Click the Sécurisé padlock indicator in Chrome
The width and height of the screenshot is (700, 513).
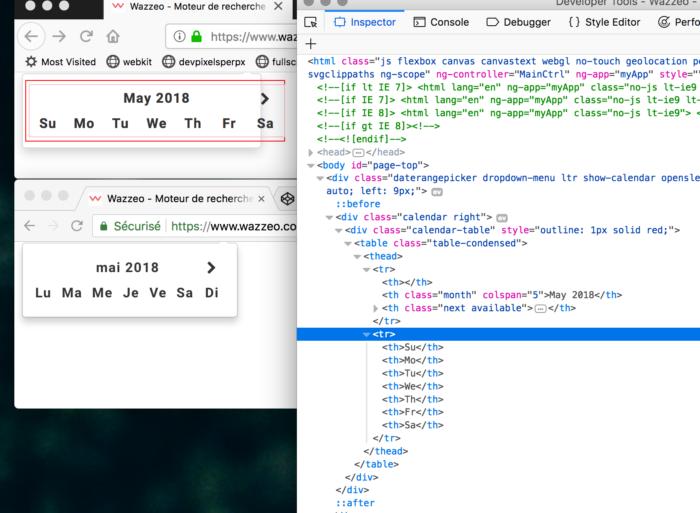(x=130, y=226)
